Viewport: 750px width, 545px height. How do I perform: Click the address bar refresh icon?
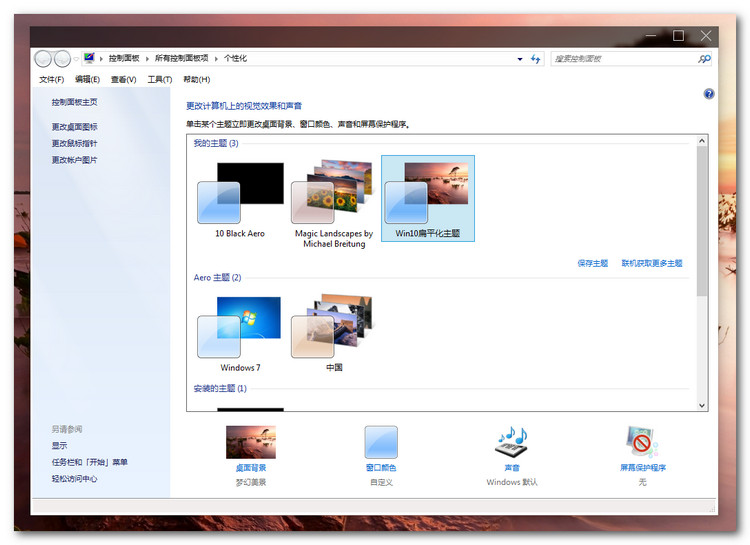click(535, 59)
